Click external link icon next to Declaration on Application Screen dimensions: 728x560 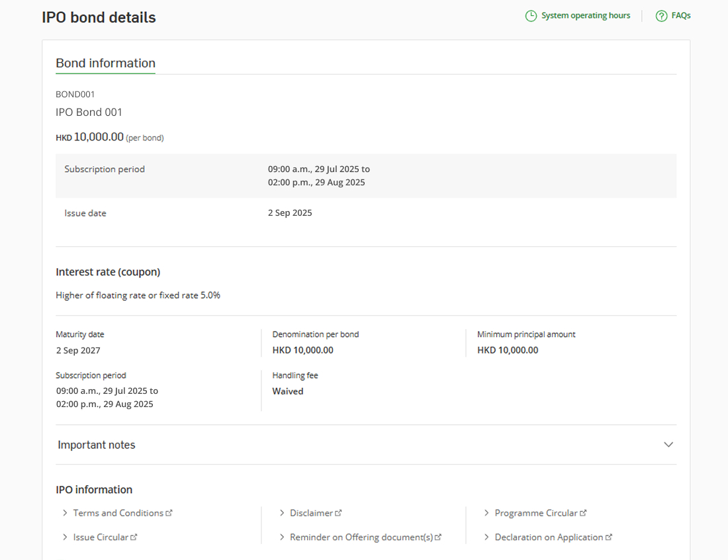pyautogui.click(x=609, y=537)
